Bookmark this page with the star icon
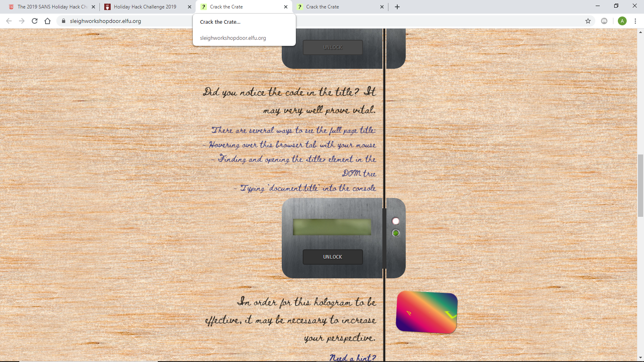The width and height of the screenshot is (644, 362). point(588,21)
